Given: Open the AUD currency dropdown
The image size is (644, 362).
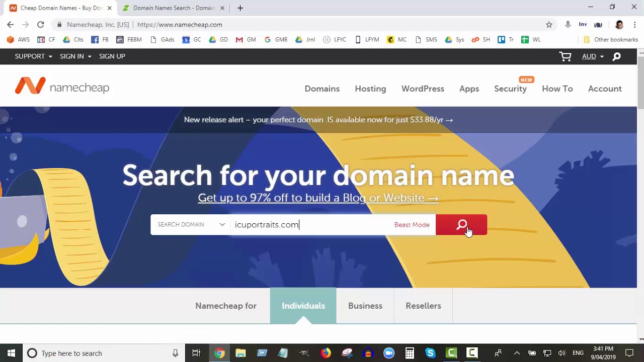Looking at the screenshot, I should (x=593, y=56).
